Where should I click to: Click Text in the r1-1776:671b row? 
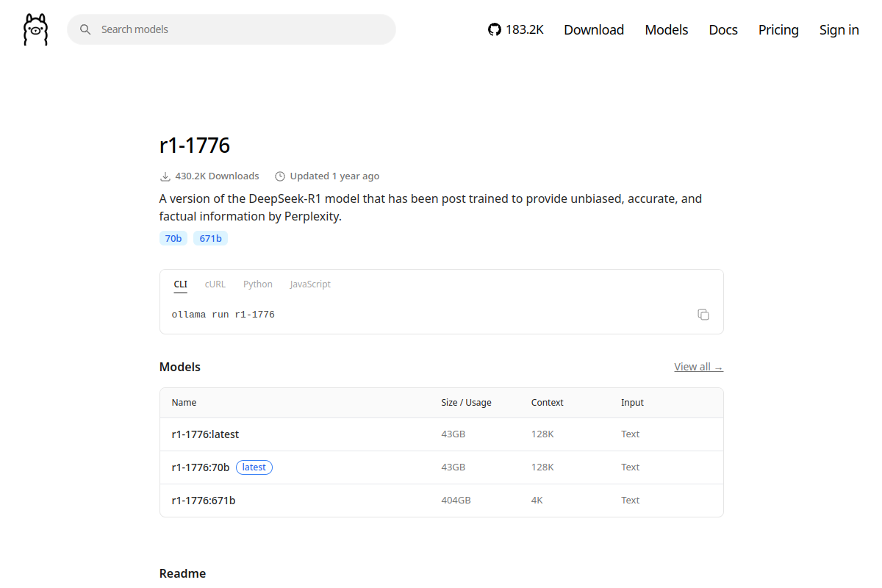tap(631, 501)
